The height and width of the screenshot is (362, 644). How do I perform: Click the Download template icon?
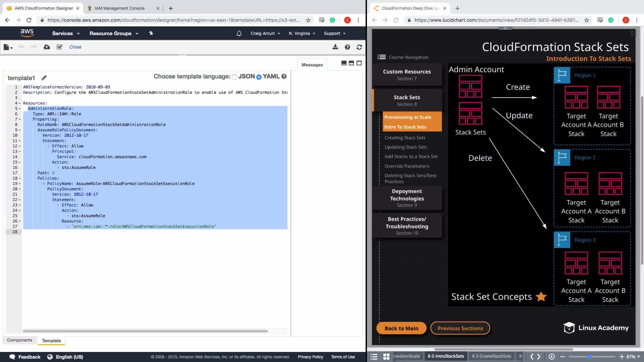(335, 47)
